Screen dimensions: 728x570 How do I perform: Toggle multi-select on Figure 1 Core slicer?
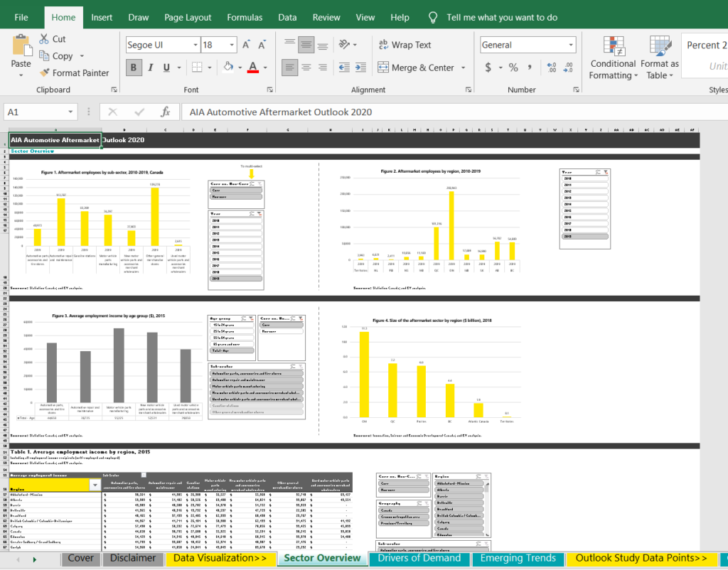click(x=252, y=184)
